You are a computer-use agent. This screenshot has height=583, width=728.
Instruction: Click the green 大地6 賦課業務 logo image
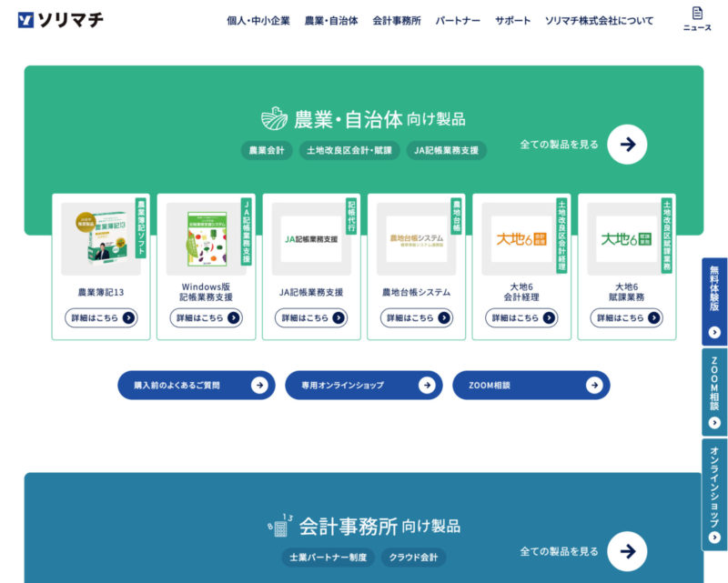[x=626, y=239]
